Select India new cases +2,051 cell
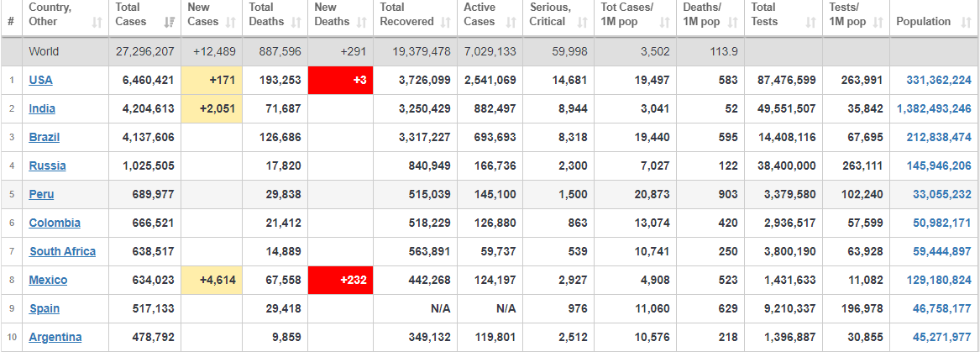 click(212, 108)
